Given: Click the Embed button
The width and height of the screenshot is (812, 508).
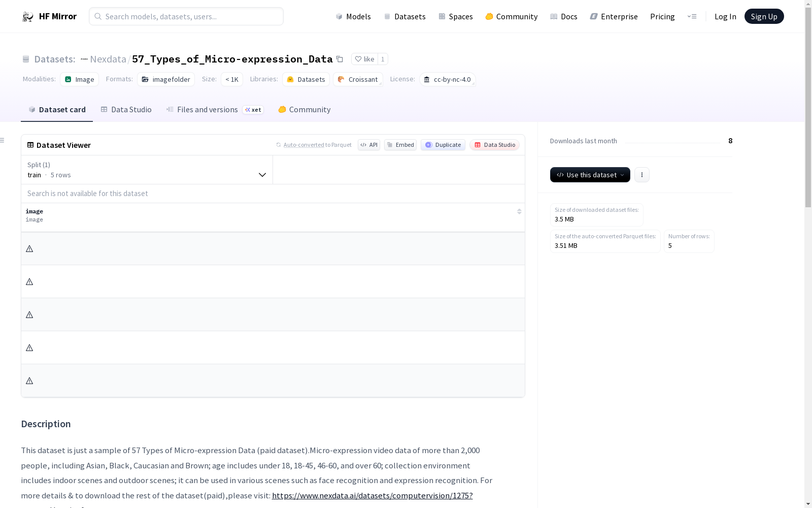Looking at the screenshot, I should [x=400, y=145].
